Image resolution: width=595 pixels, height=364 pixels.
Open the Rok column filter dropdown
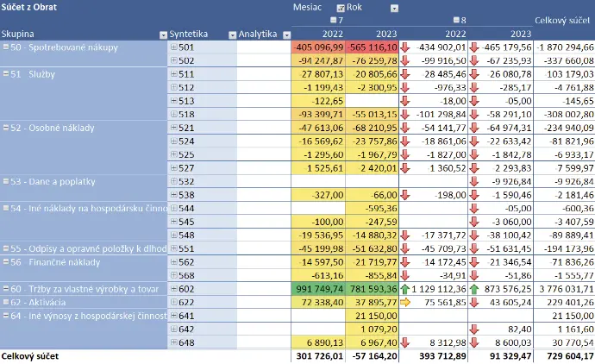pyautogui.click(x=394, y=9)
